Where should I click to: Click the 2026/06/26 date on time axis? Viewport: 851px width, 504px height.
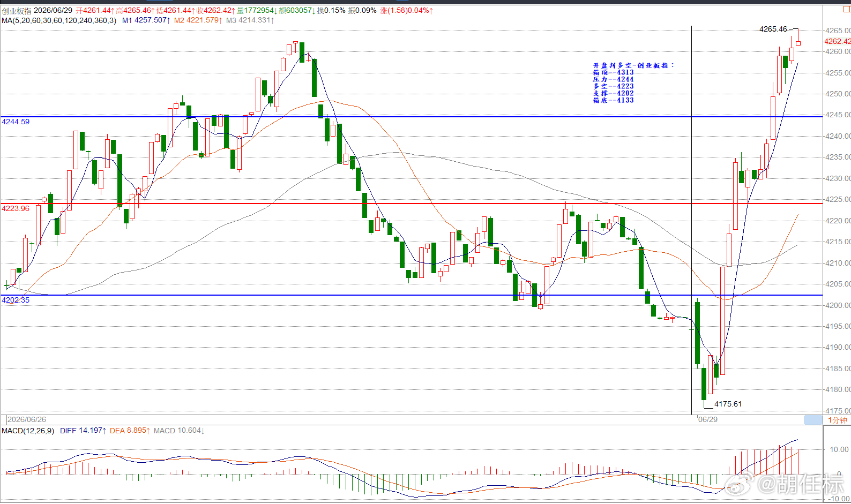tap(27, 419)
